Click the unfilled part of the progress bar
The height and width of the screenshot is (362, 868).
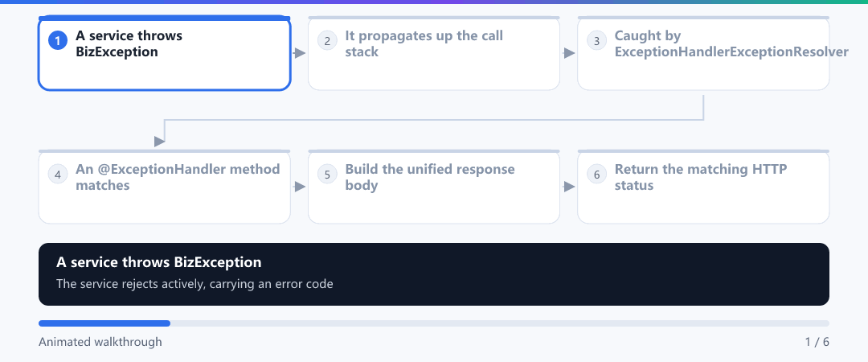(500, 323)
